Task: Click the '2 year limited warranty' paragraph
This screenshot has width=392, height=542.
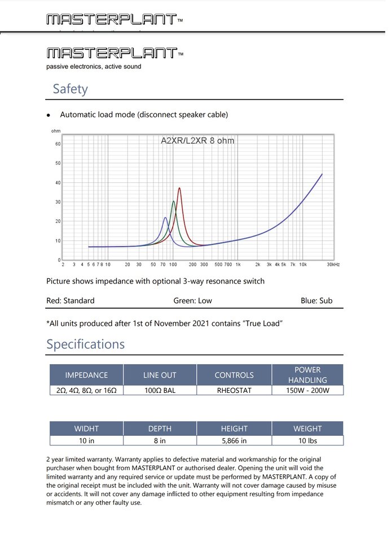Action: click(191, 481)
